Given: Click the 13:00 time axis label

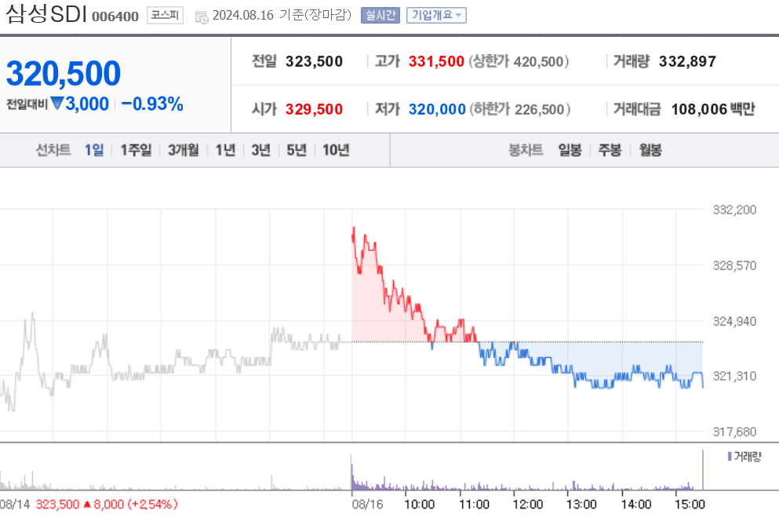Looking at the screenshot, I should [581, 505].
